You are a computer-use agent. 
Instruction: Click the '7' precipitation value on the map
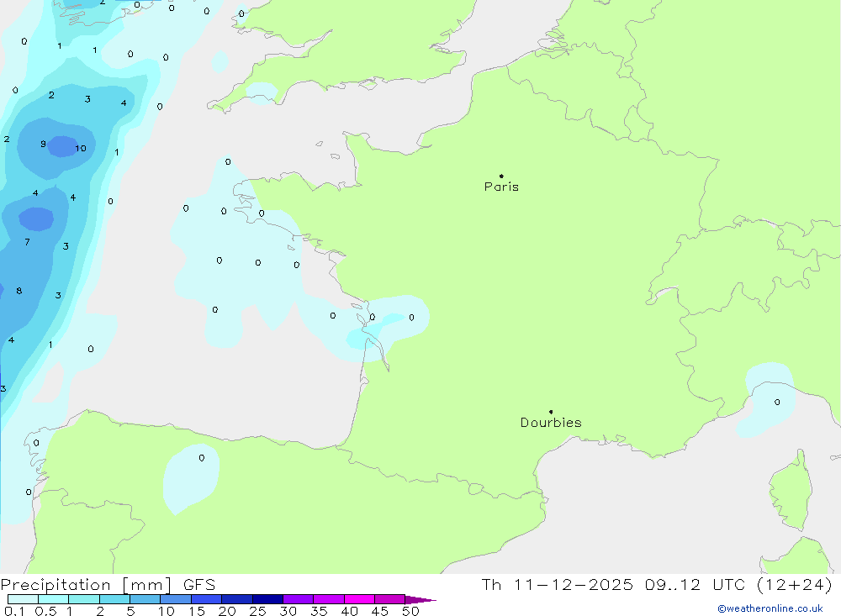[x=28, y=242]
